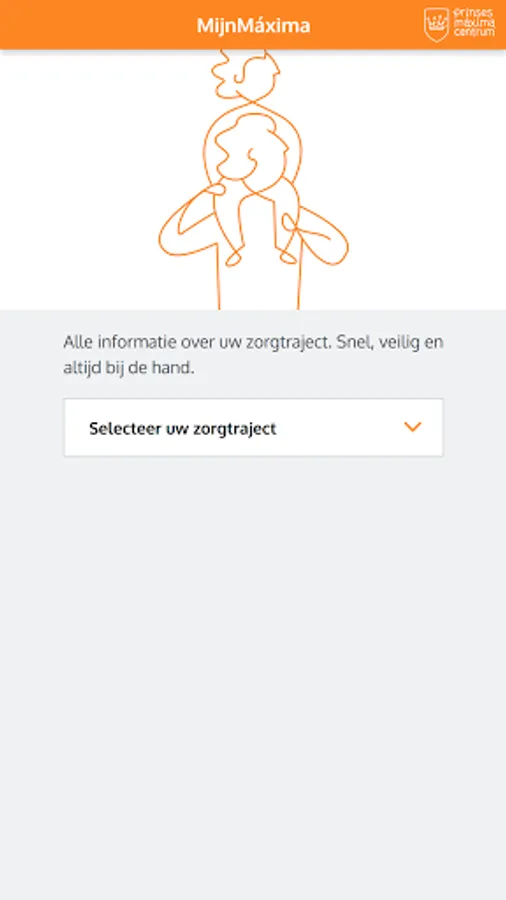
Task: Tap the 'MijnMáxima' header title
Action: [253, 25]
